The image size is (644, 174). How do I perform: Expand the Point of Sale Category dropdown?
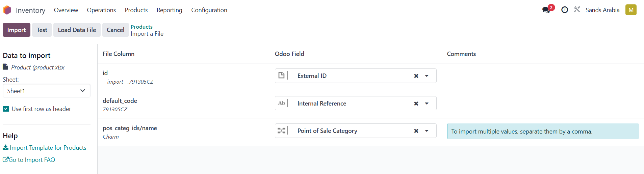coord(427,131)
